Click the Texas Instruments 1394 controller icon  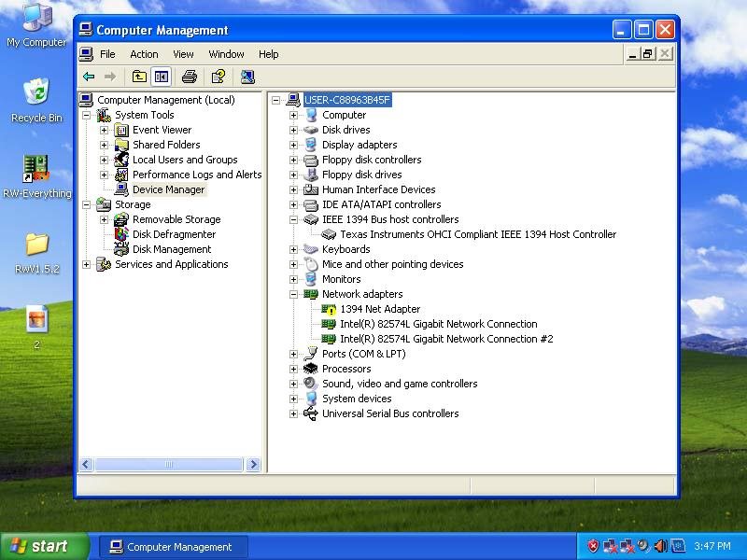(329, 234)
